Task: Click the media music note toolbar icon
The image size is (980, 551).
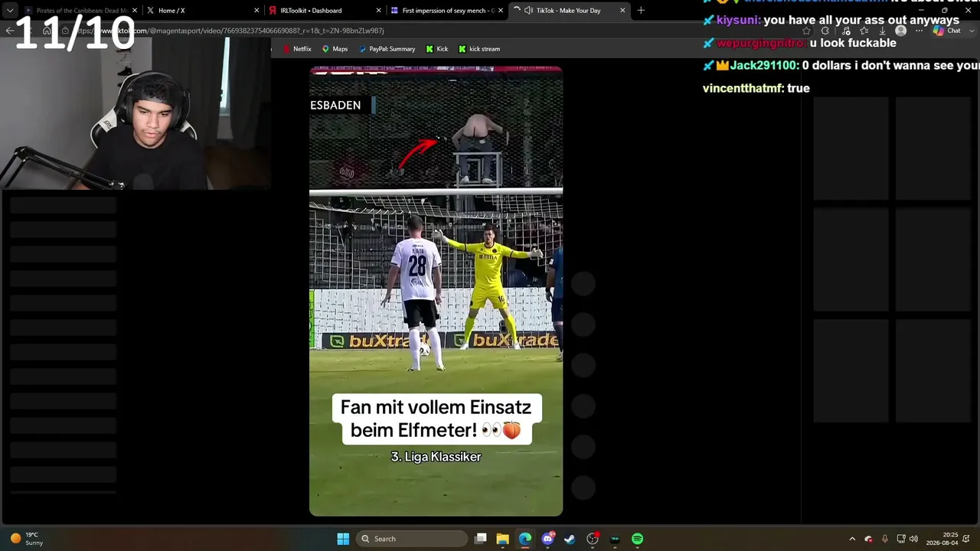Action: coord(845,31)
